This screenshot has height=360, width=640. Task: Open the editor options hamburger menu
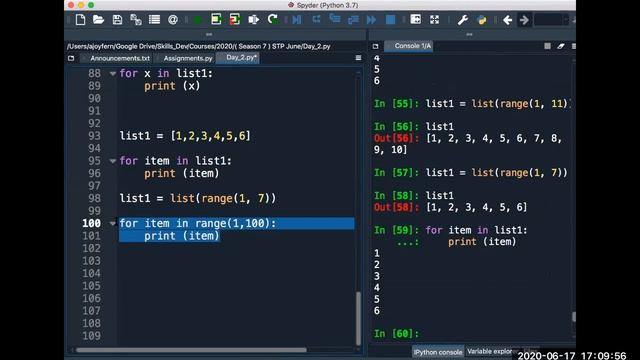coord(358,58)
